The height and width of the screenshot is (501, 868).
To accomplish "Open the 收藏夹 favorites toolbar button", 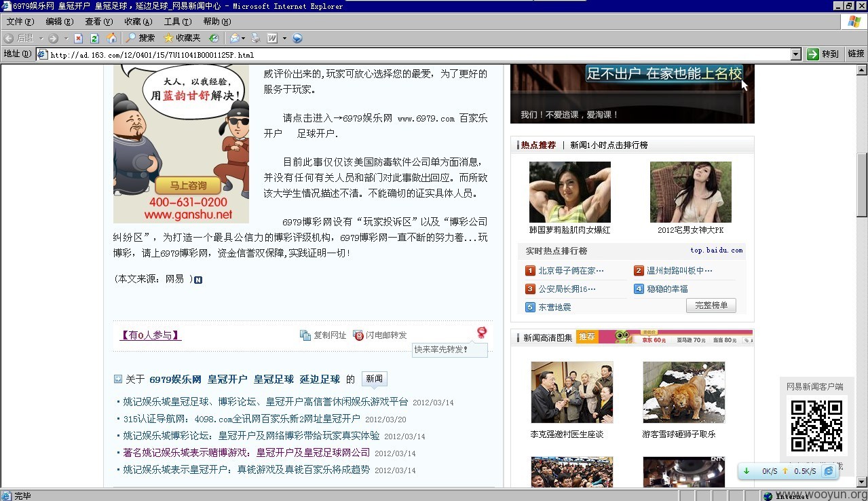I will pos(182,38).
